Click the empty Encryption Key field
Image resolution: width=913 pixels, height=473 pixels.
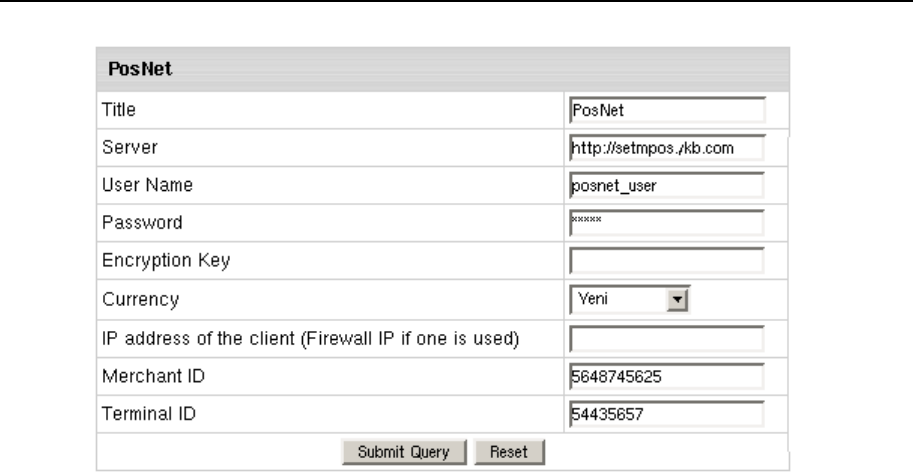[666, 261]
